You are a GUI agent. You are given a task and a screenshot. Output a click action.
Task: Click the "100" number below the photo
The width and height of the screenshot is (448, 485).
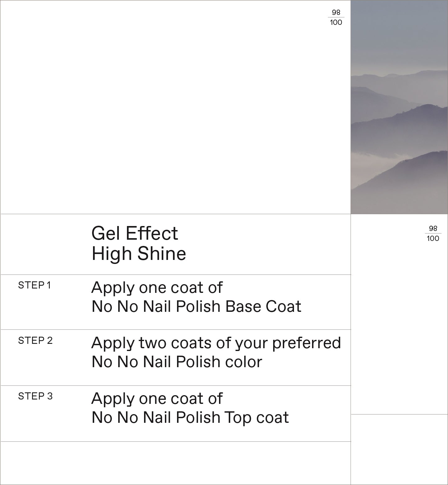click(x=433, y=238)
